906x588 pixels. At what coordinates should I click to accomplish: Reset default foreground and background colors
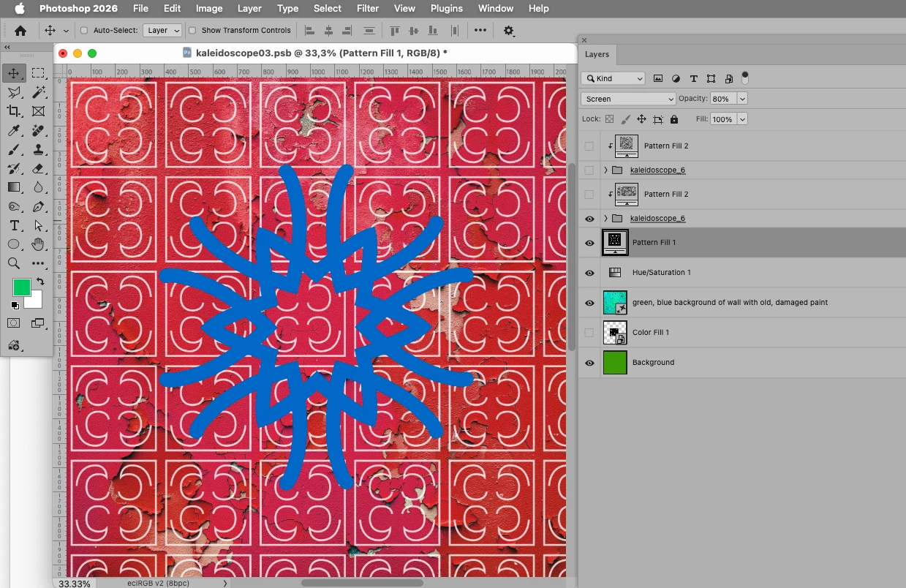coord(15,305)
